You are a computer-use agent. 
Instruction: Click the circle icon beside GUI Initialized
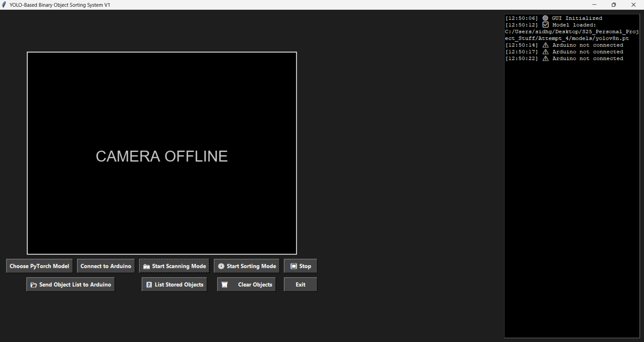pos(545,18)
